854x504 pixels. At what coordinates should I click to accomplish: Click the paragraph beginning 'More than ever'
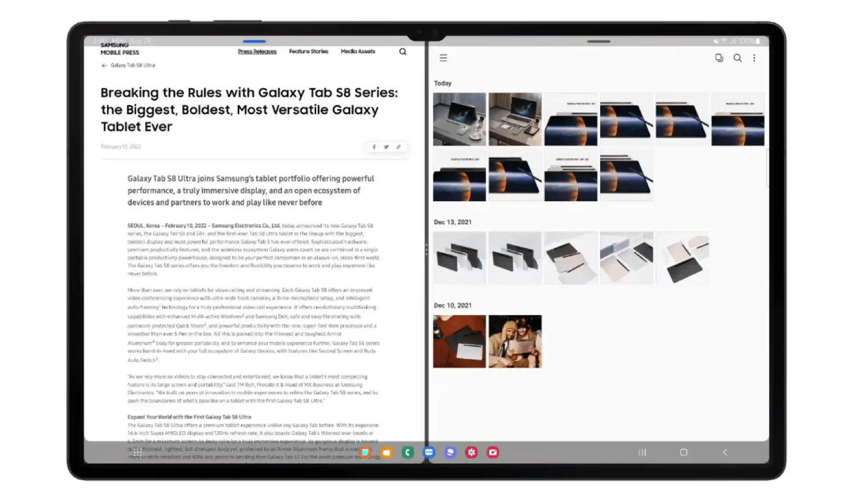pyautogui.click(x=253, y=325)
